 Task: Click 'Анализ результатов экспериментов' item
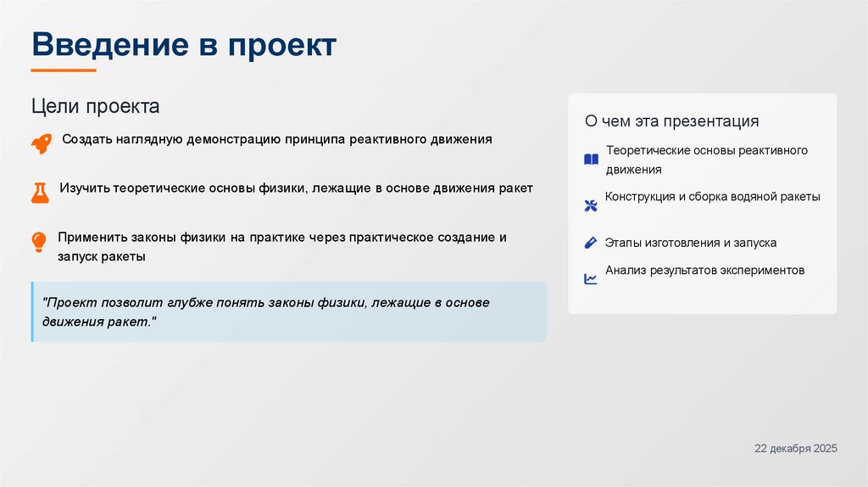click(x=704, y=271)
